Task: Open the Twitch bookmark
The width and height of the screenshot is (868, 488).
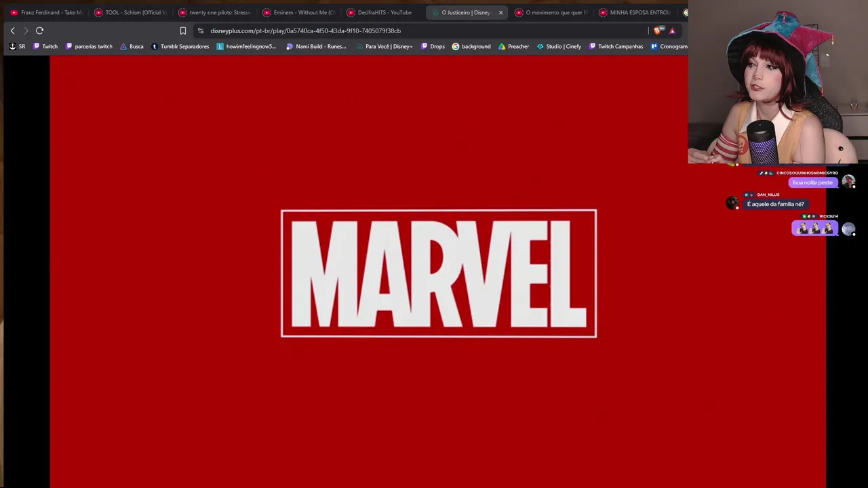Action: pyautogui.click(x=45, y=47)
